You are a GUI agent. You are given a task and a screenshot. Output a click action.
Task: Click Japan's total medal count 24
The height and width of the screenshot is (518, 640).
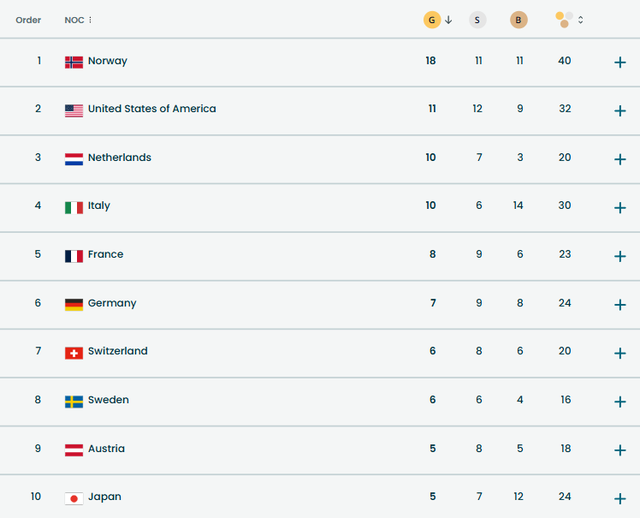pyautogui.click(x=565, y=497)
